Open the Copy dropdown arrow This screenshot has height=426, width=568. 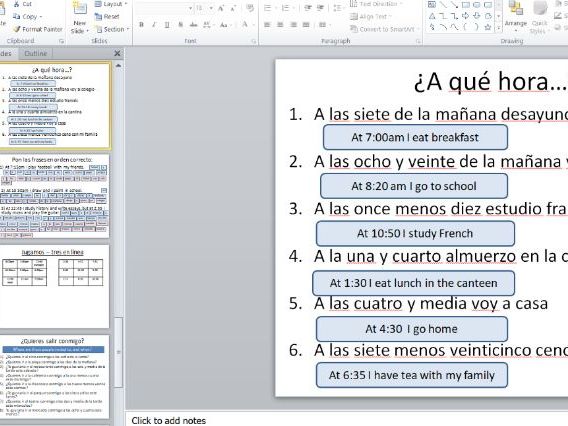(41, 17)
